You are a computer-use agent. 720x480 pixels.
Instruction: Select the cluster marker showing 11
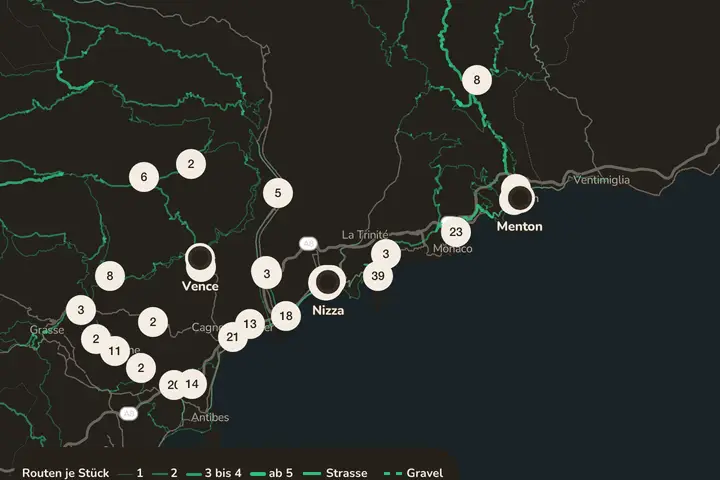[x=114, y=351]
